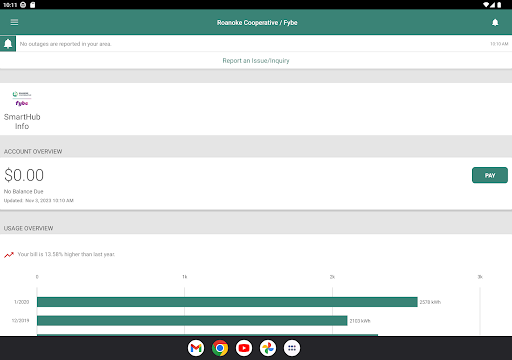Viewport: 512px width, 360px height.
Task: Select the 'Roanoke Cooperative / Fybe' header title
Action: tap(257, 23)
